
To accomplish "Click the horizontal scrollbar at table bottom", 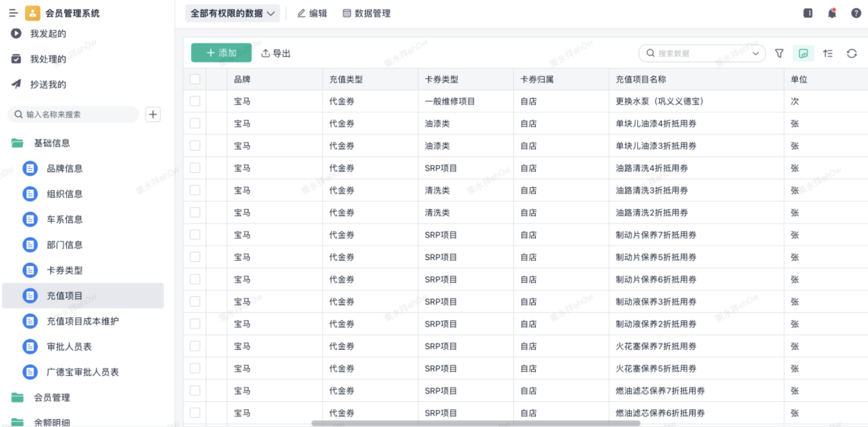I will 476,423.
